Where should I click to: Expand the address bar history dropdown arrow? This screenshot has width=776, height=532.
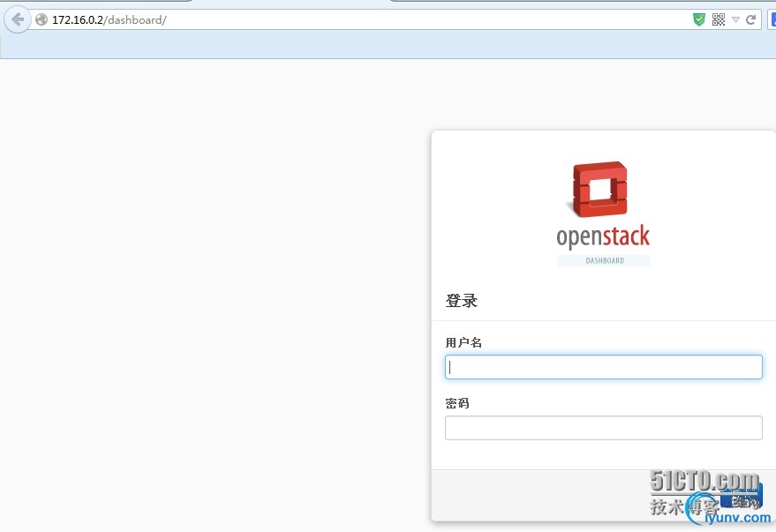tap(736, 19)
